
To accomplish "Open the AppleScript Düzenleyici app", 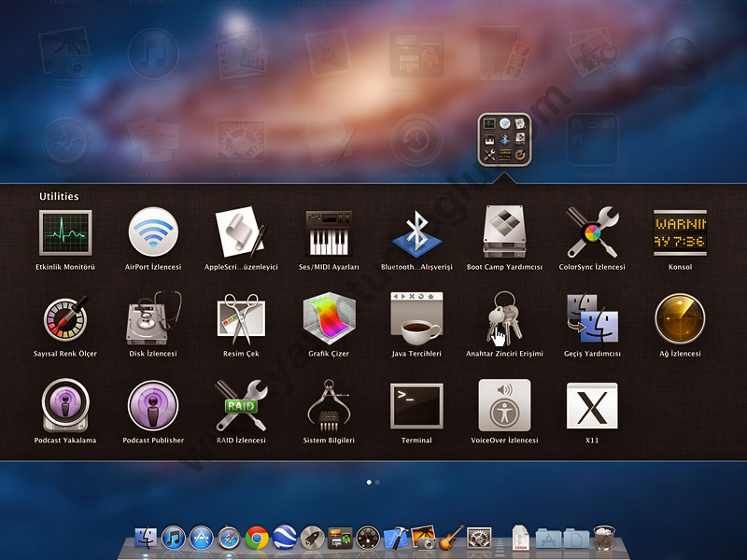I will click(x=241, y=232).
